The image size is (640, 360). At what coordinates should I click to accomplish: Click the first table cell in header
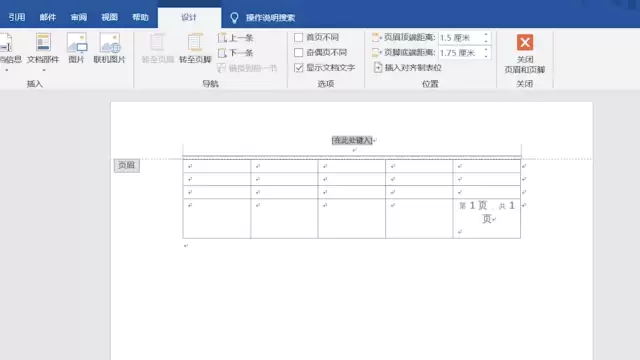[x=217, y=166]
